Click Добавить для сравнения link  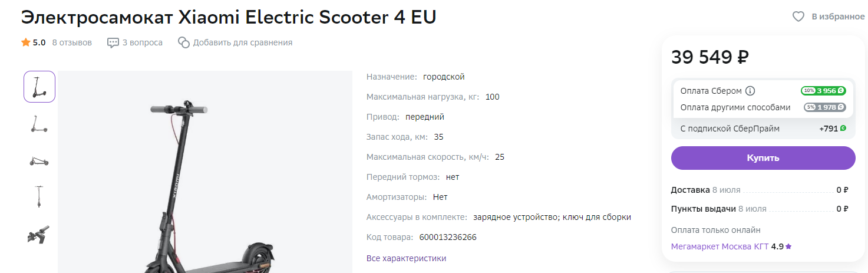(x=243, y=42)
